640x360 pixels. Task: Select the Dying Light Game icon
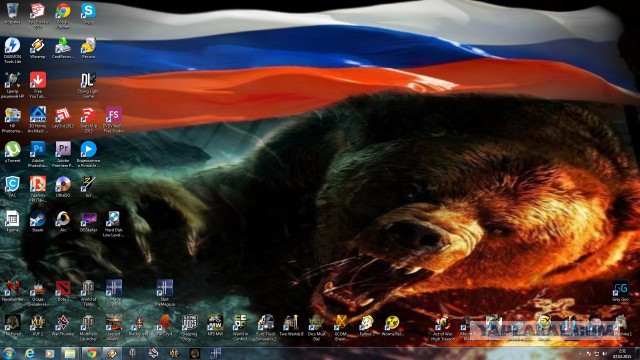pos(88,85)
